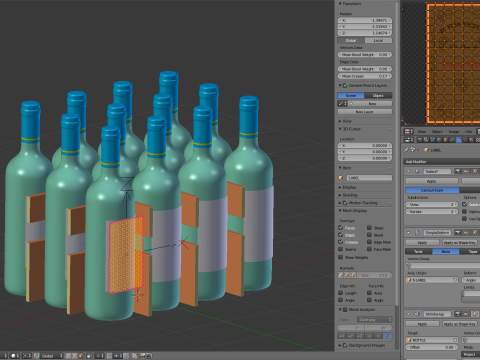Screen dimensions: 480x360
Task: Open the Scene properties tab icon
Action: (432, 140)
